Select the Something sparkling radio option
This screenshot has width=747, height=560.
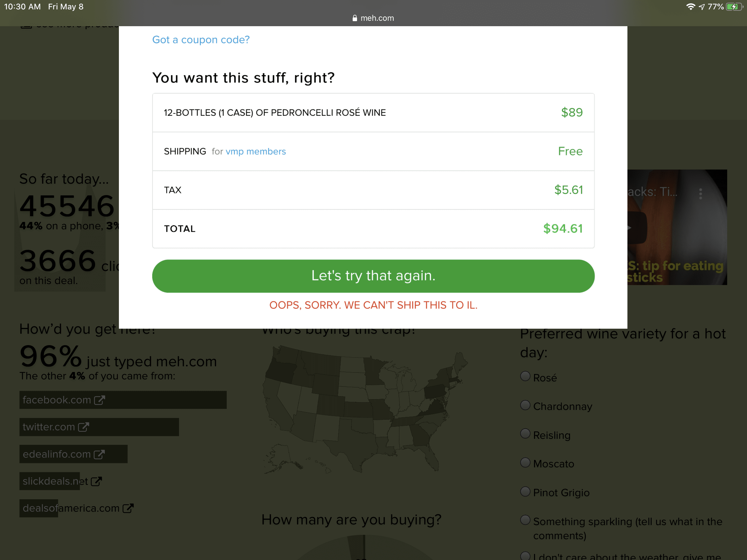coord(525,520)
